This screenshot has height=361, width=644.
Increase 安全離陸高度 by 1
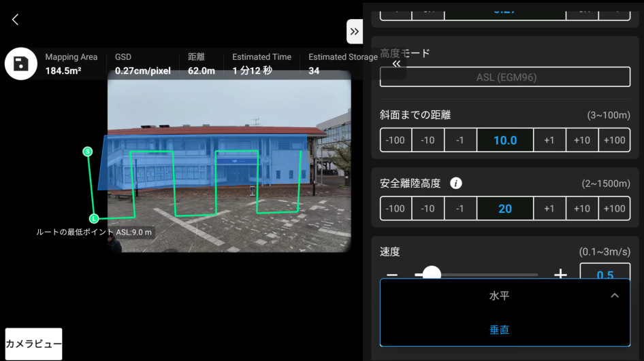(x=549, y=209)
